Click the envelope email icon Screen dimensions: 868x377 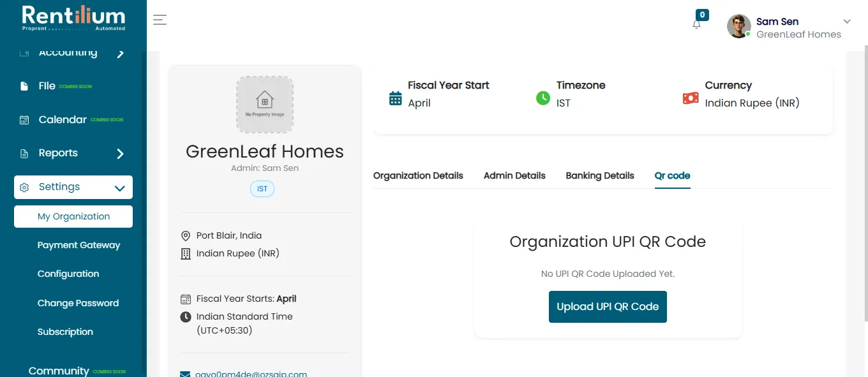click(x=186, y=374)
